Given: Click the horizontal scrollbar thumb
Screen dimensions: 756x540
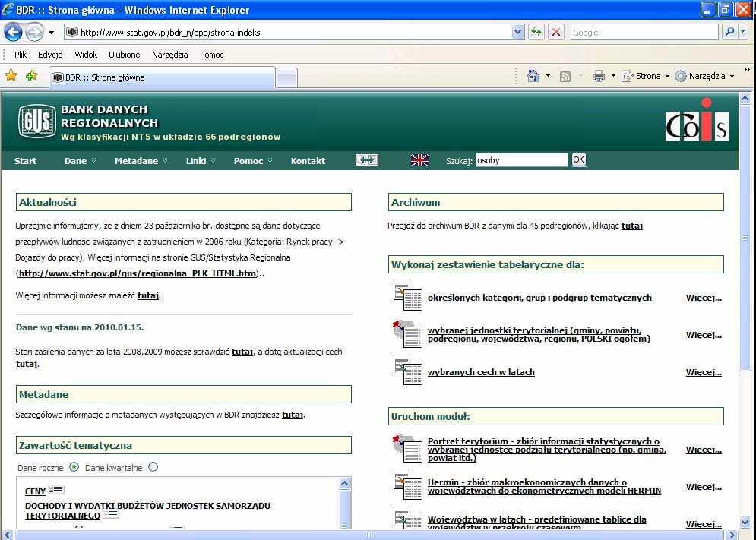Looking at the screenshot, I should (370, 535).
